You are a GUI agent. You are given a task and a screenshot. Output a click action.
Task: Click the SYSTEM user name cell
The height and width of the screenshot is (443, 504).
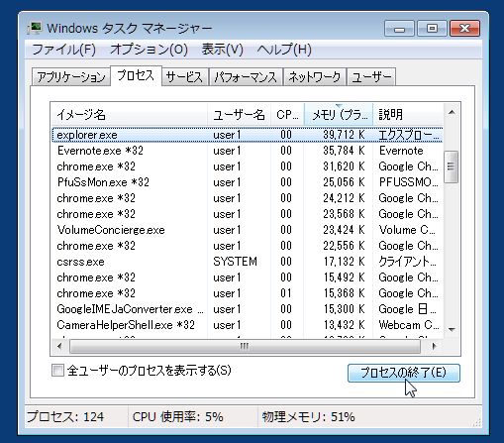click(235, 262)
